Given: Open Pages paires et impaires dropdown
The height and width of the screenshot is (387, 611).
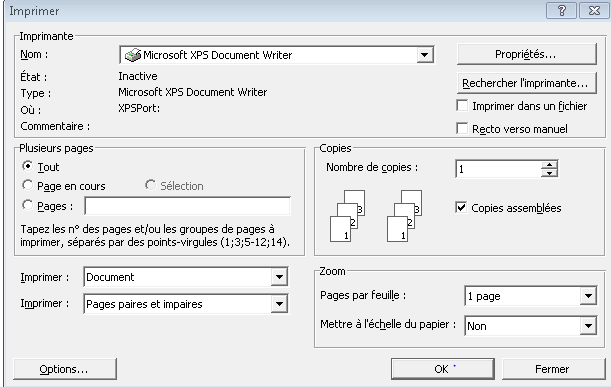Looking at the screenshot, I should 279,304.
